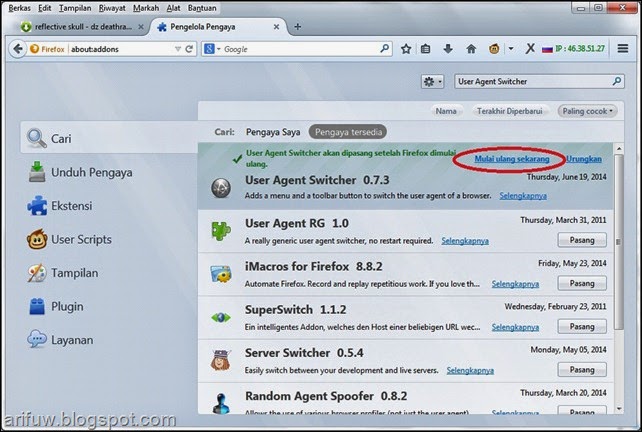Select User Scripts in the sidebar
Viewport: 642px width, 432px height.
(x=109, y=239)
